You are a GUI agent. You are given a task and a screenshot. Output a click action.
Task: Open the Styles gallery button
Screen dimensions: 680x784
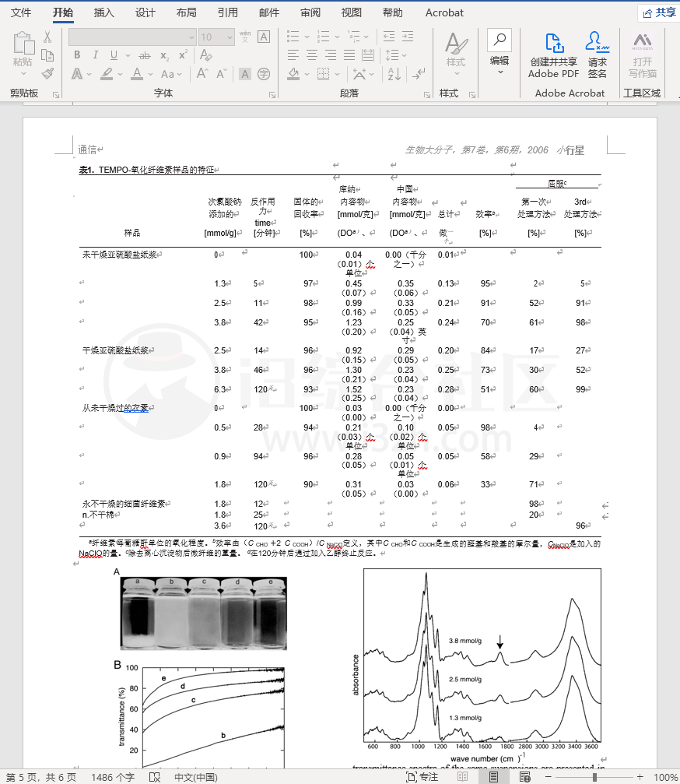tap(456, 55)
